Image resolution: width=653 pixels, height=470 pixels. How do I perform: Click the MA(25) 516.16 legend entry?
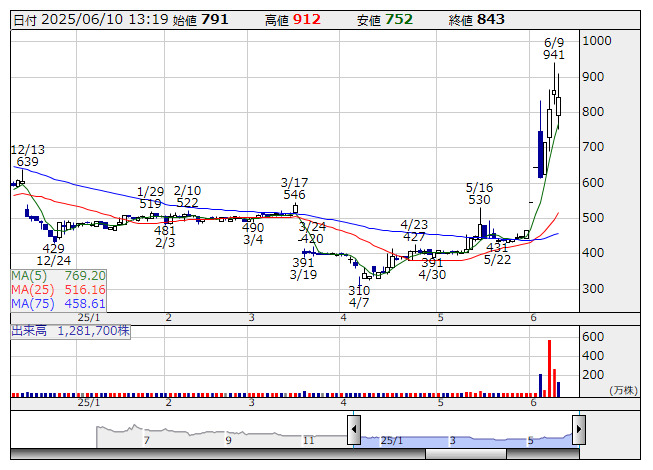(x=58, y=289)
